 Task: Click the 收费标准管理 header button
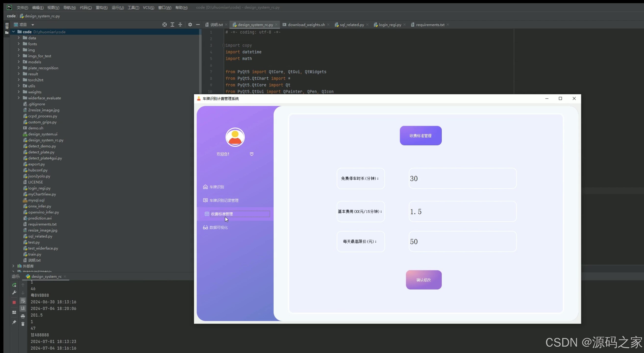click(421, 136)
